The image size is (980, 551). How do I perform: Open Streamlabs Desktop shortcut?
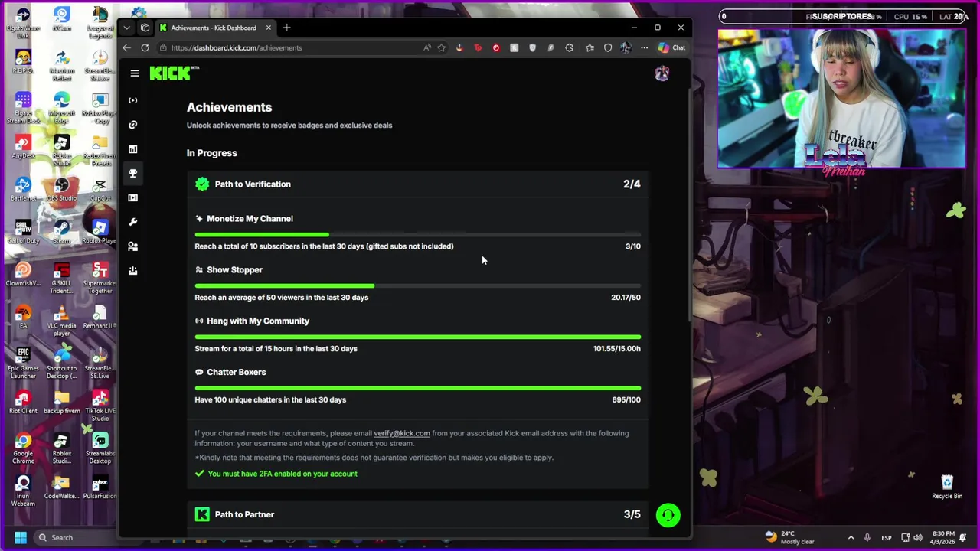click(100, 447)
